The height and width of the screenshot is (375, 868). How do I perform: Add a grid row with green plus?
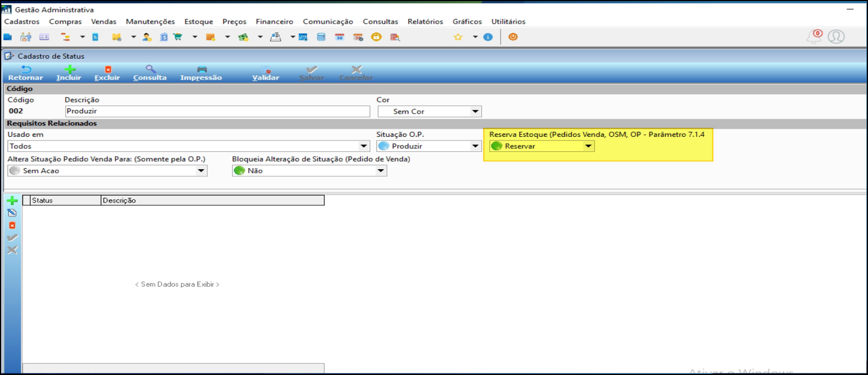[12, 200]
